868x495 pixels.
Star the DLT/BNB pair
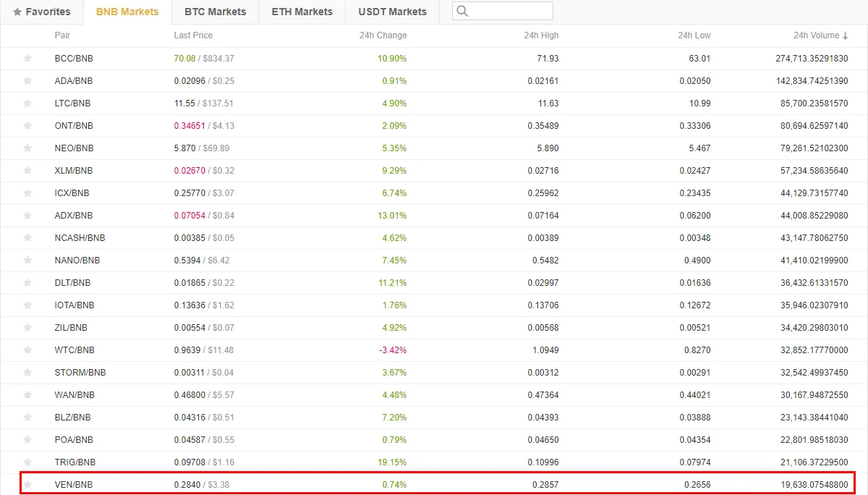(x=27, y=283)
